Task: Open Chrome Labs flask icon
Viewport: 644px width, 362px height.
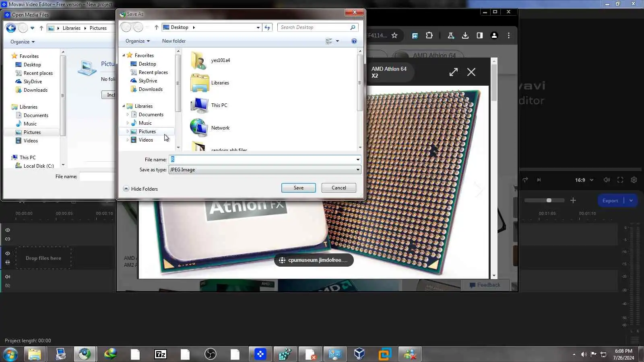Action: 451,35
